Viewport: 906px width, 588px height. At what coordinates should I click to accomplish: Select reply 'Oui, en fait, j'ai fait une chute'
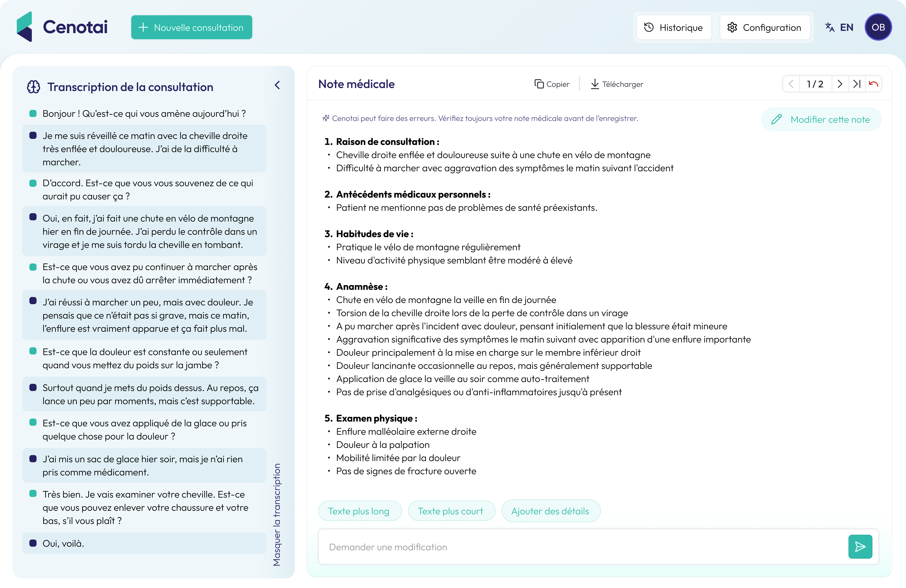click(144, 231)
